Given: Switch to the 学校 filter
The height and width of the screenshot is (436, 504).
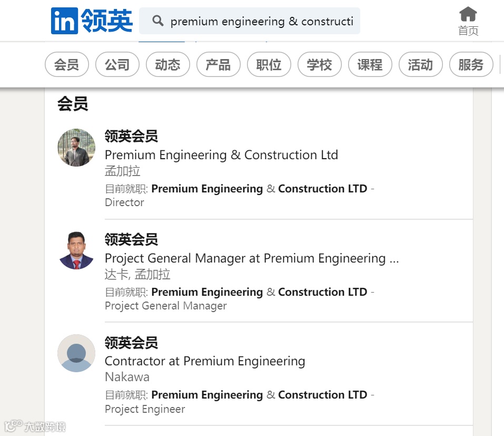Looking at the screenshot, I should (319, 65).
